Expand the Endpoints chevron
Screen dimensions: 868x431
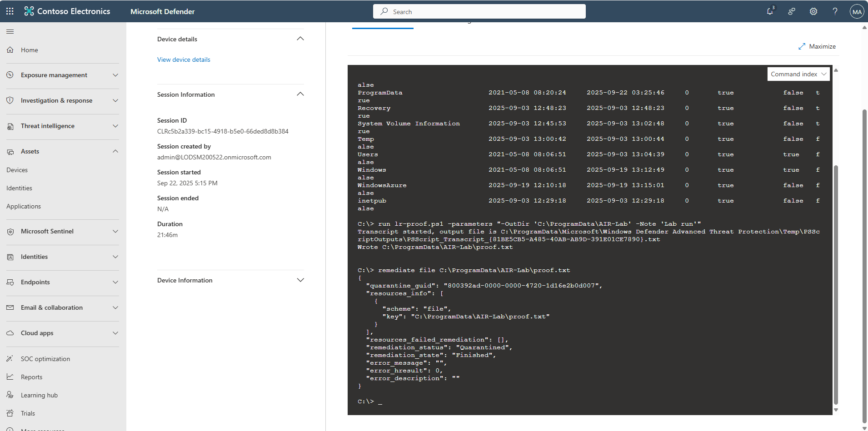pyautogui.click(x=115, y=282)
